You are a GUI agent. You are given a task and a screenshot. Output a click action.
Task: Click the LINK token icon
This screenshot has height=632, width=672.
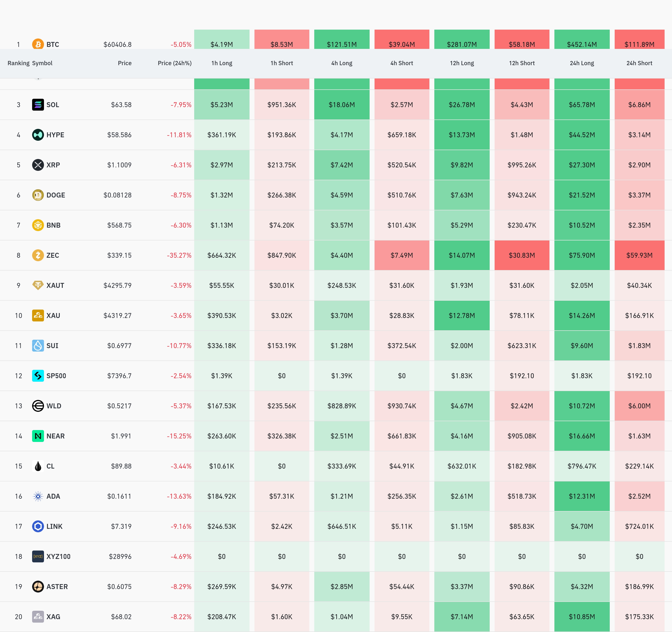pos(38,526)
